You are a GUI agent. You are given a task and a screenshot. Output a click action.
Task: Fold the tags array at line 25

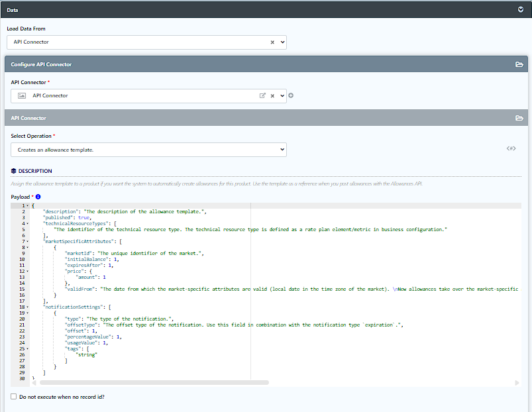pos(27,349)
